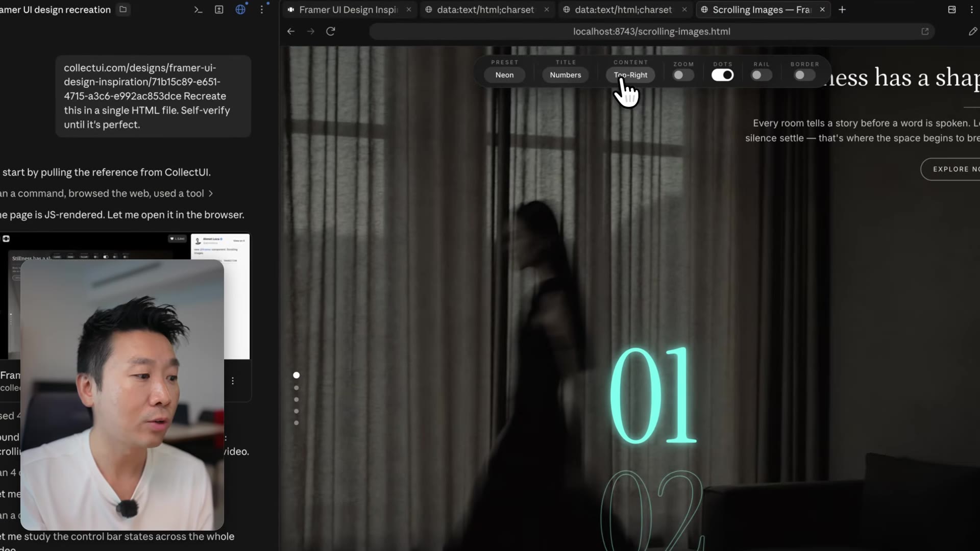This screenshot has width=980, height=551.
Task: Jump to the last pagination dot
Action: click(296, 423)
